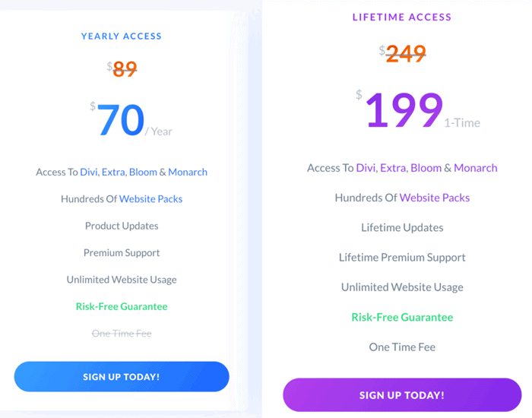Click the $70 per year price
The width and height of the screenshot is (532, 418).
122,122
